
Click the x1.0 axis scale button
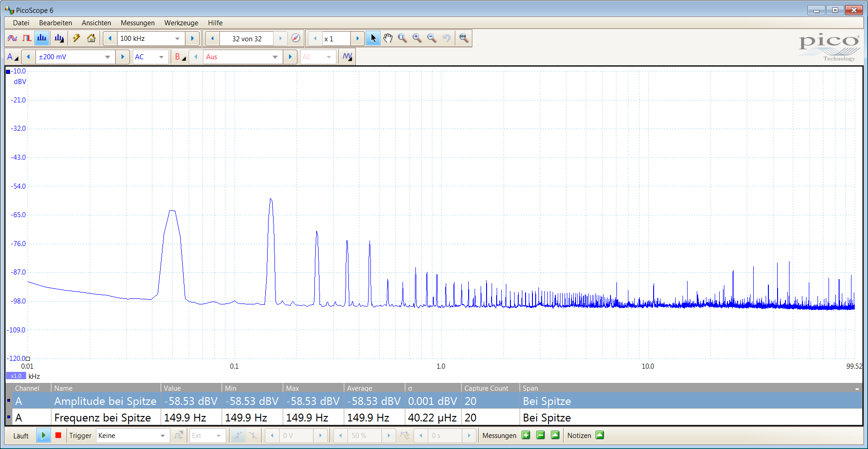tap(16, 376)
